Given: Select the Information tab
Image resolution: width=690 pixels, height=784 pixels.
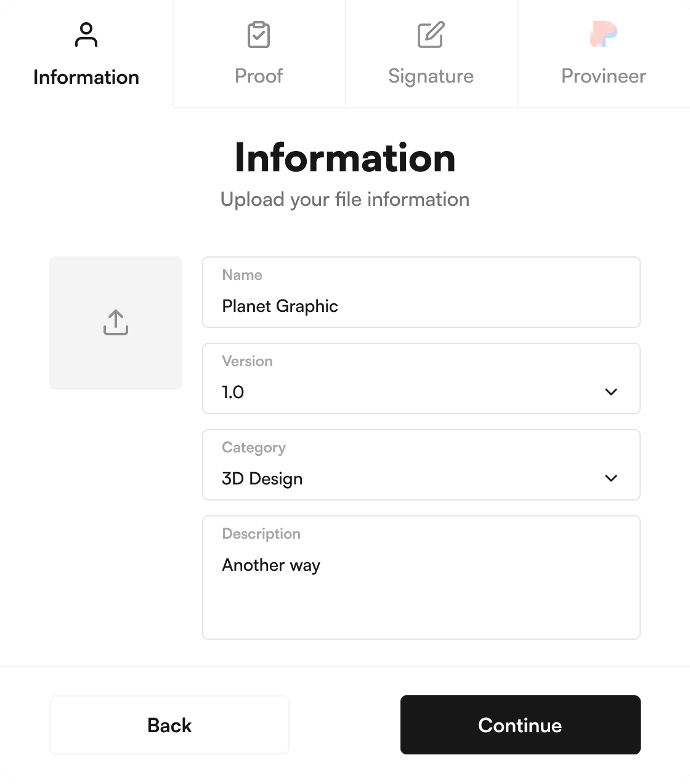Looking at the screenshot, I should [86, 55].
